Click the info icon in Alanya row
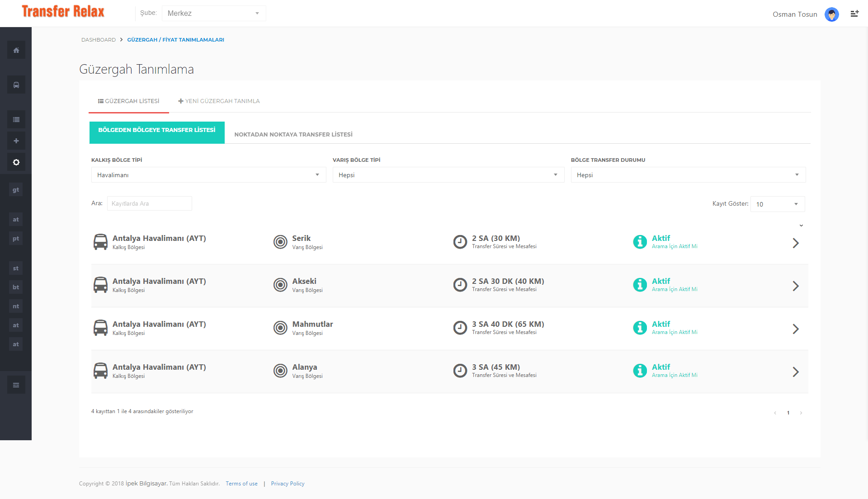 (640, 371)
